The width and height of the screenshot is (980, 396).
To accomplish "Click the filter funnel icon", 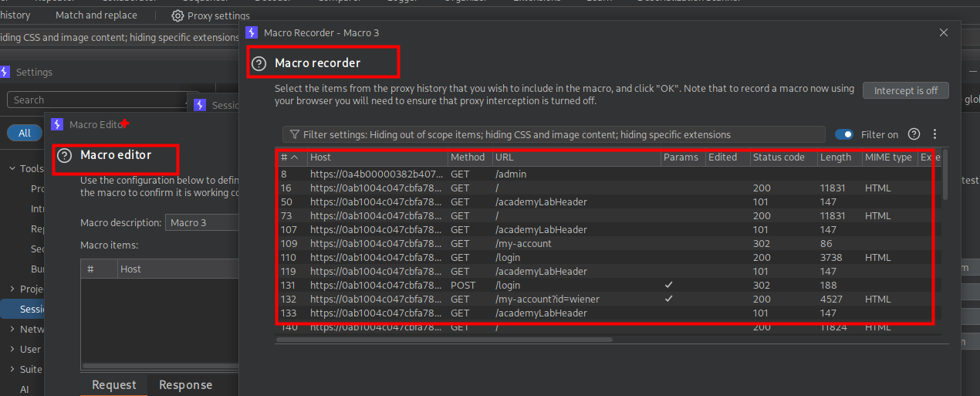I will click(294, 134).
